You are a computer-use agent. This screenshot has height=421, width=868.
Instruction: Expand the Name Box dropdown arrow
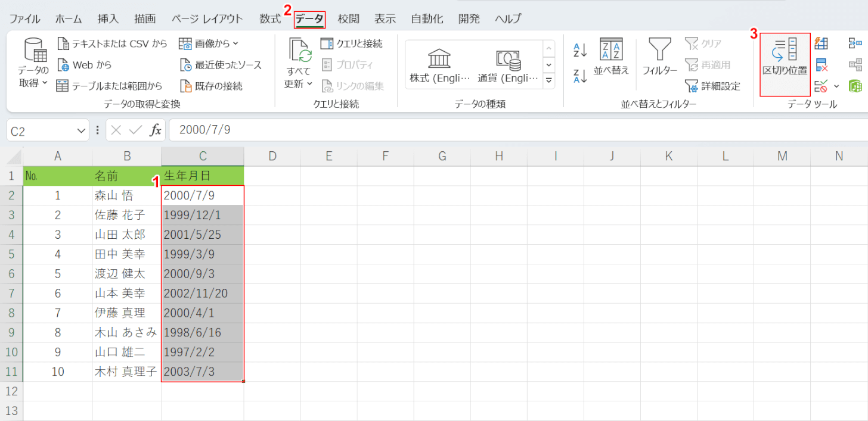click(x=82, y=130)
